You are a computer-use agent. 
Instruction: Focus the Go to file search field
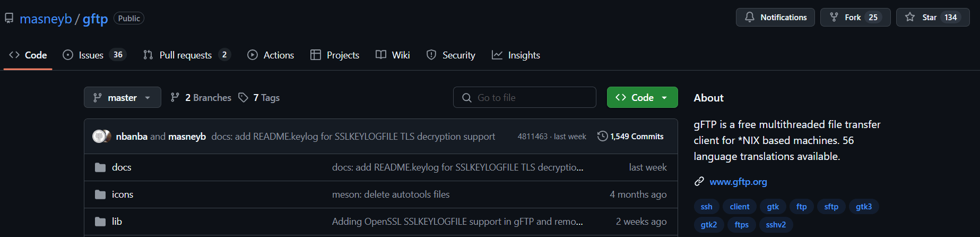click(x=525, y=97)
